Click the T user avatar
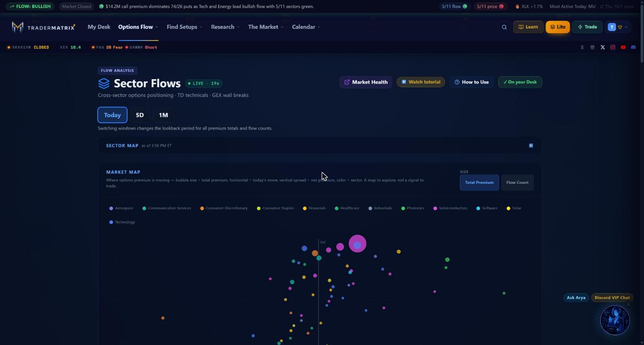644x345 pixels. tap(612, 27)
